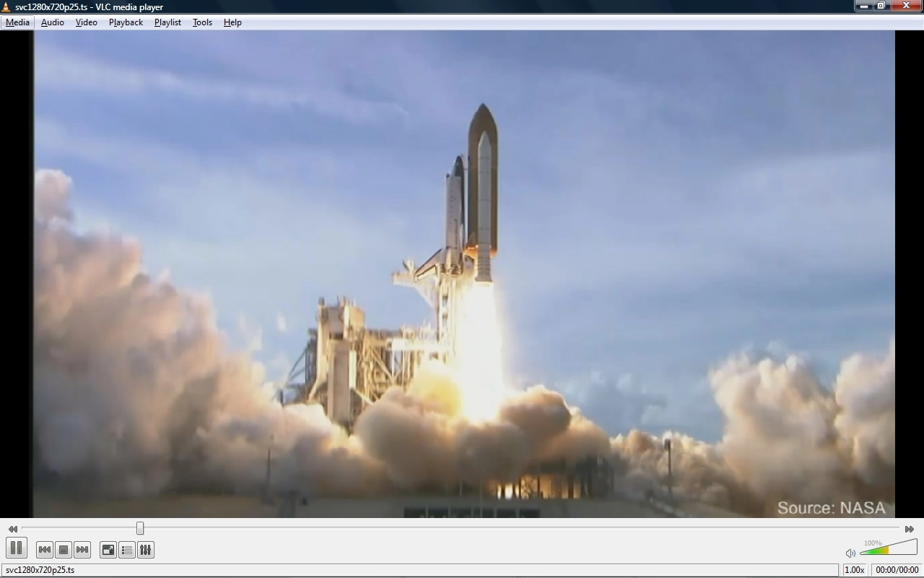Toggle the elapsed time display 00:00/00:00
The image size is (924, 578).
coord(897,570)
